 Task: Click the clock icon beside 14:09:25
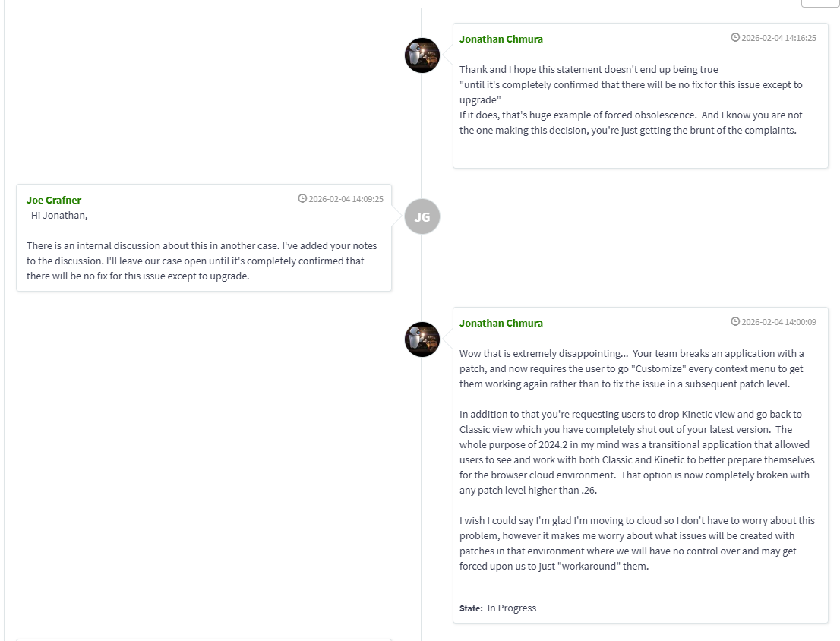pyautogui.click(x=302, y=198)
